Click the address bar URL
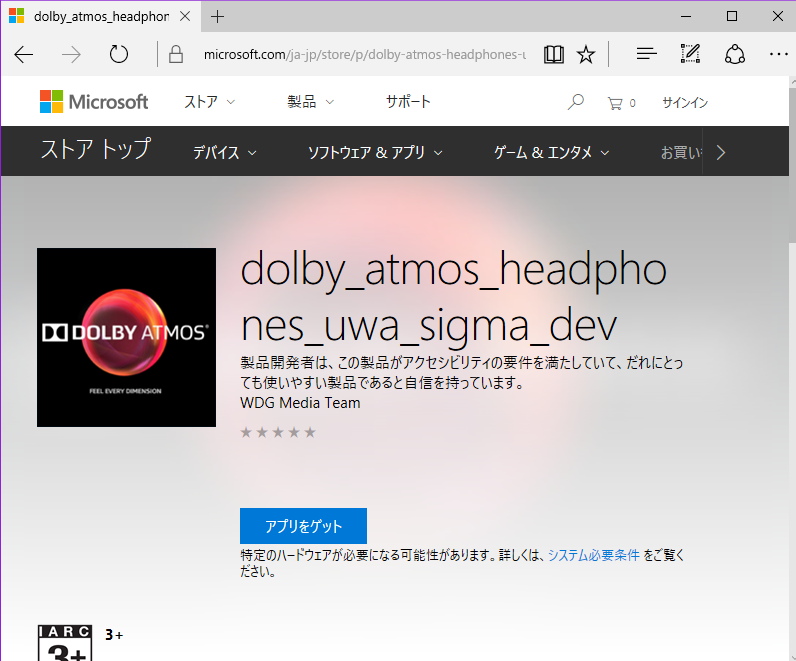 (364, 54)
